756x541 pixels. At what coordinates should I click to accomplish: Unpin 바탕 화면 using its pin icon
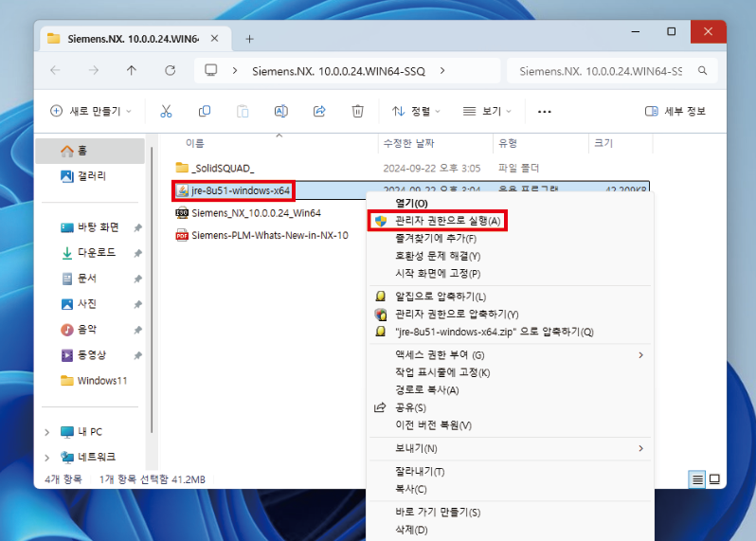coord(138,227)
